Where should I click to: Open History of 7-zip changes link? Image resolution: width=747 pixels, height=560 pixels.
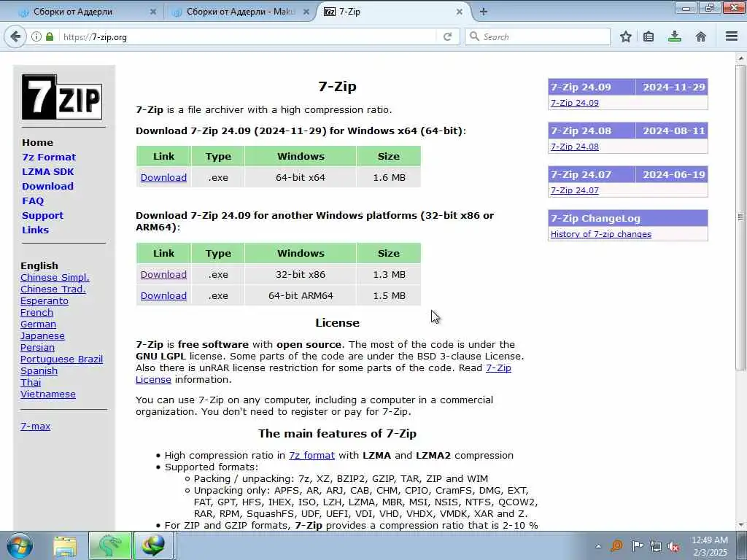601,234
